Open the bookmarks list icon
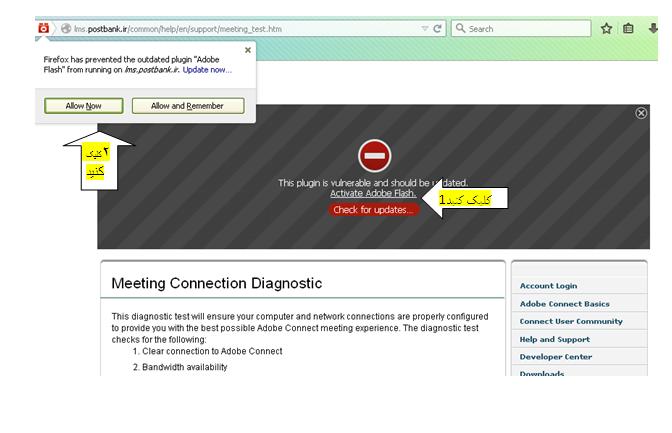 point(628,29)
